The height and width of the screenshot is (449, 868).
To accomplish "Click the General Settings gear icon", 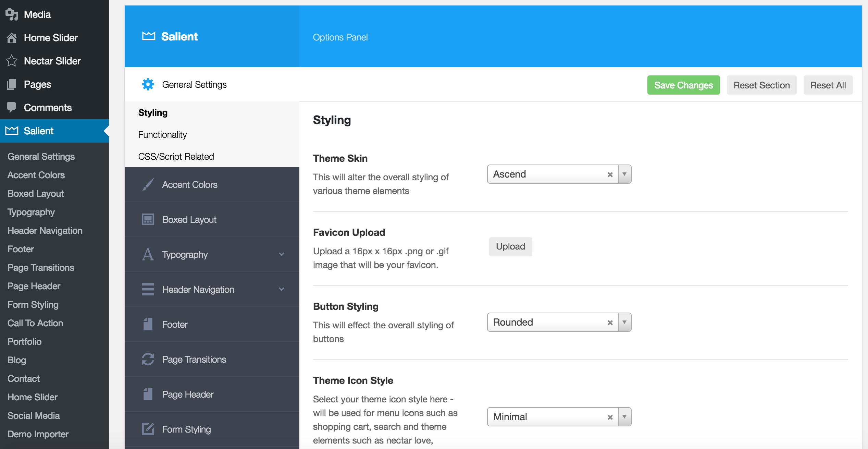I will 148,84.
